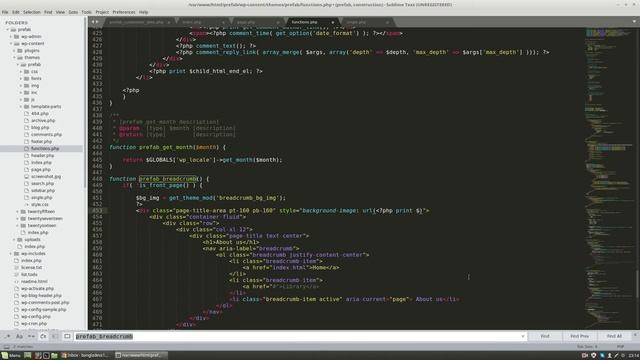The height and width of the screenshot is (360, 640).
Task: Open style.css in the sidebar
Action: [40, 204]
